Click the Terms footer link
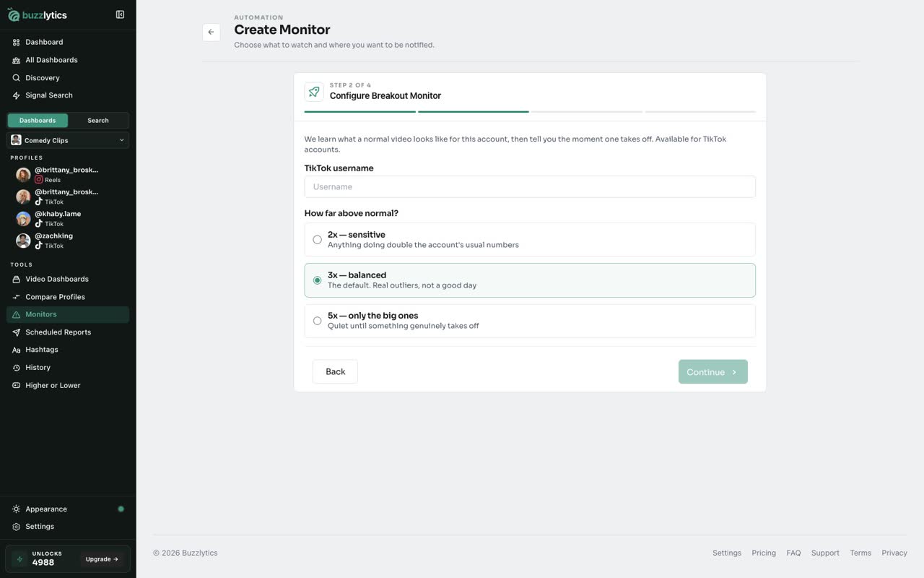Screen dimensions: 924x578 click(860, 553)
